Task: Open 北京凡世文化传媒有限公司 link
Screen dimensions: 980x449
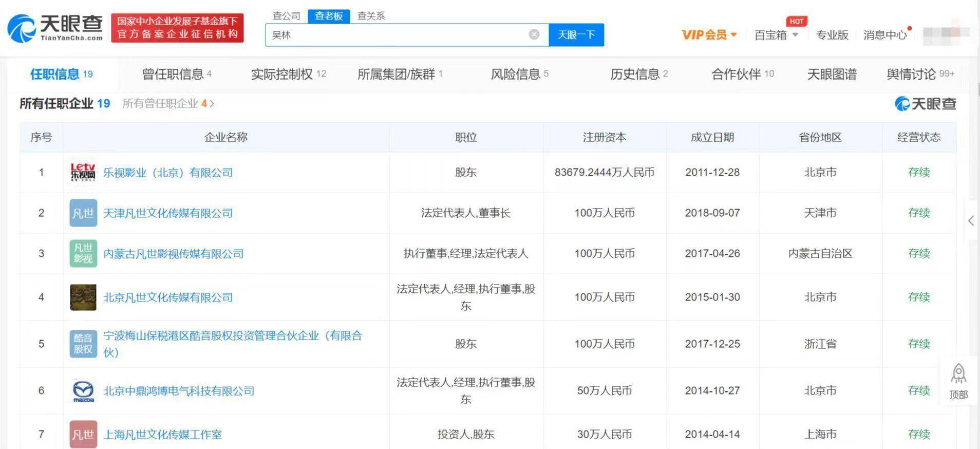Action: click(x=168, y=297)
